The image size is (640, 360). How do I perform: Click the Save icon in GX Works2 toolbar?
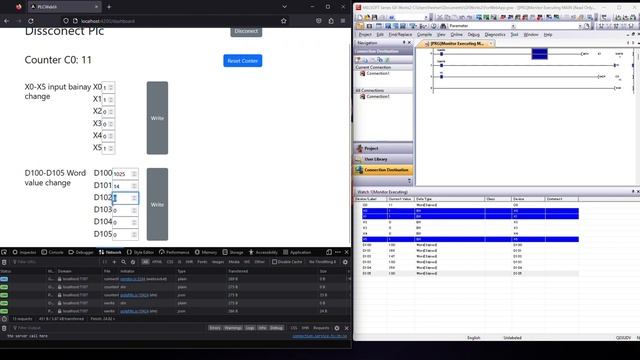(374, 18)
